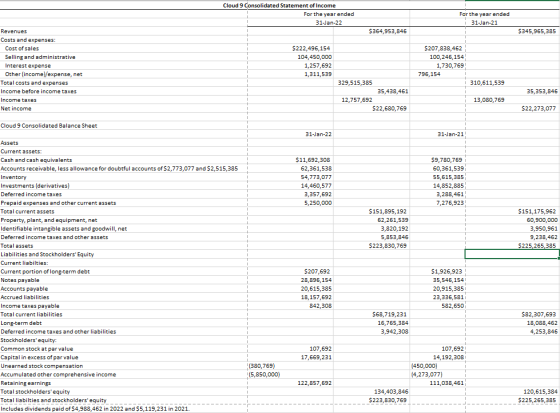Select inventory value 54,773,077
The height and width of the screenshot is (413, 560).
316,177
